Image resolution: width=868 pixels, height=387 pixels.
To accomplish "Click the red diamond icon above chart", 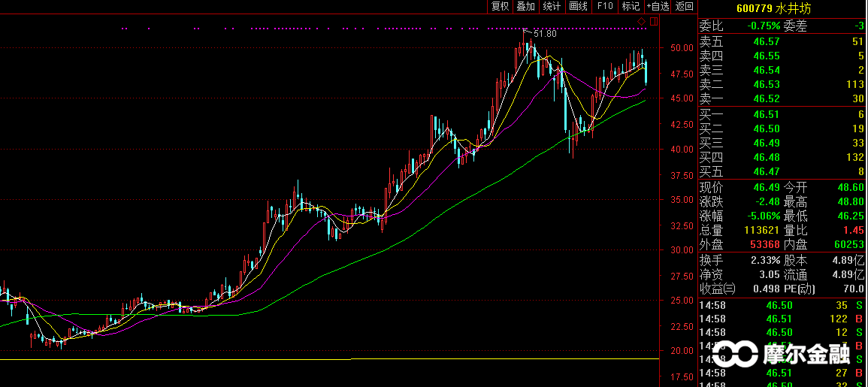I will point(642,22).
